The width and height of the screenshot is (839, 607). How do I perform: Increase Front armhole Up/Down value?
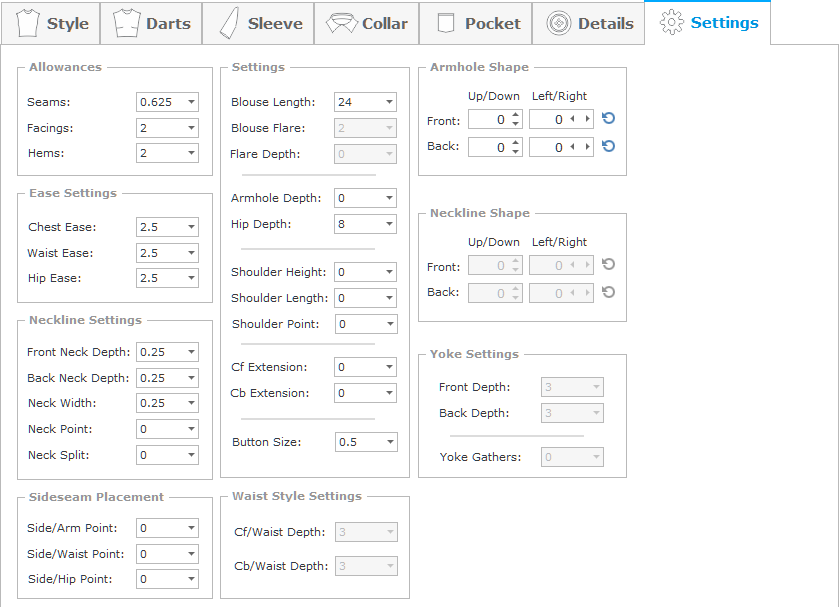[x=515, y=115]
